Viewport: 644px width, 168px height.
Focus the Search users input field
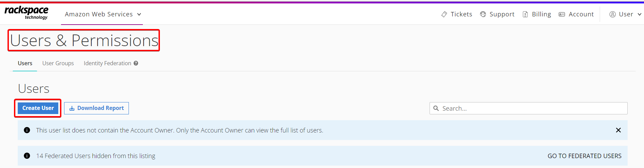click(x=528, y=108)
